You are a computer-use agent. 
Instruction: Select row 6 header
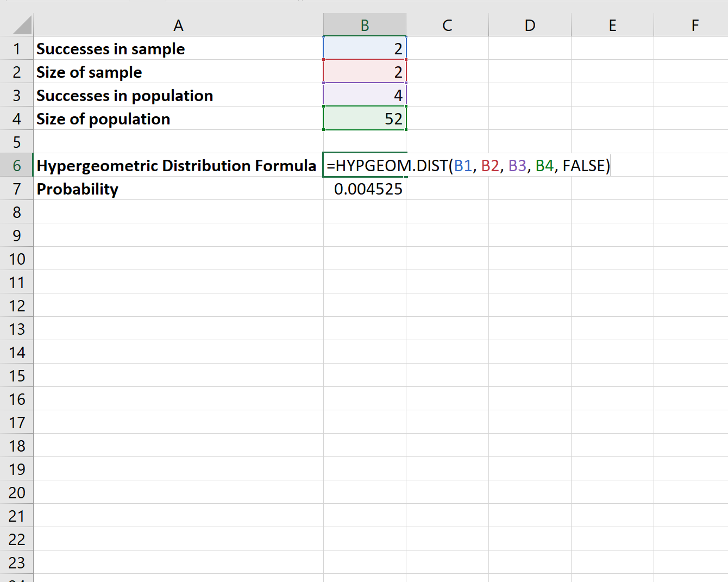pos(16,165)
